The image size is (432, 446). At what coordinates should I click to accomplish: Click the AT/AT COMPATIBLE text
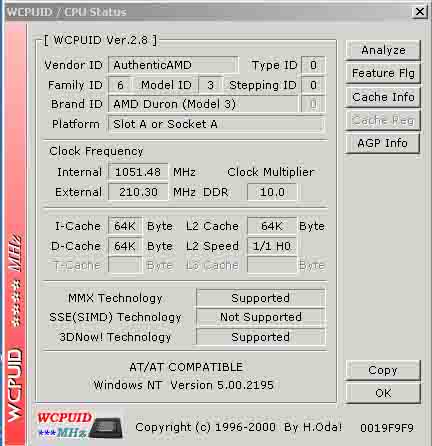[186, 367]
